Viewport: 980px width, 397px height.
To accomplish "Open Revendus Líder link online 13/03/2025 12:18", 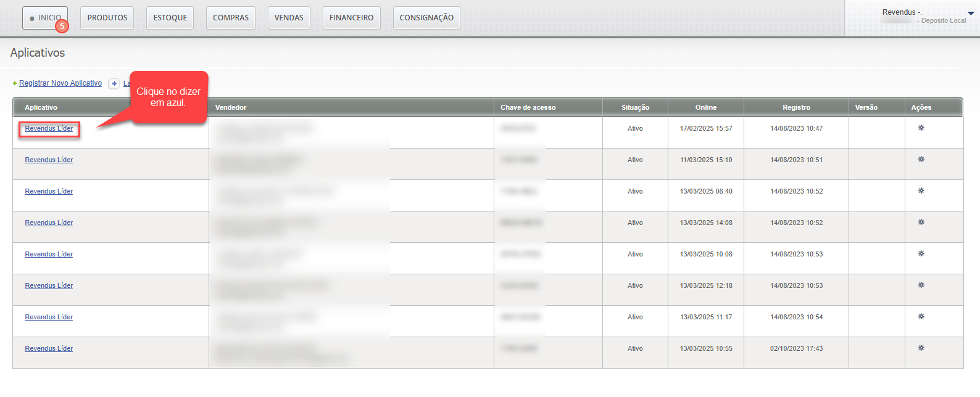I will click(49, 286).
